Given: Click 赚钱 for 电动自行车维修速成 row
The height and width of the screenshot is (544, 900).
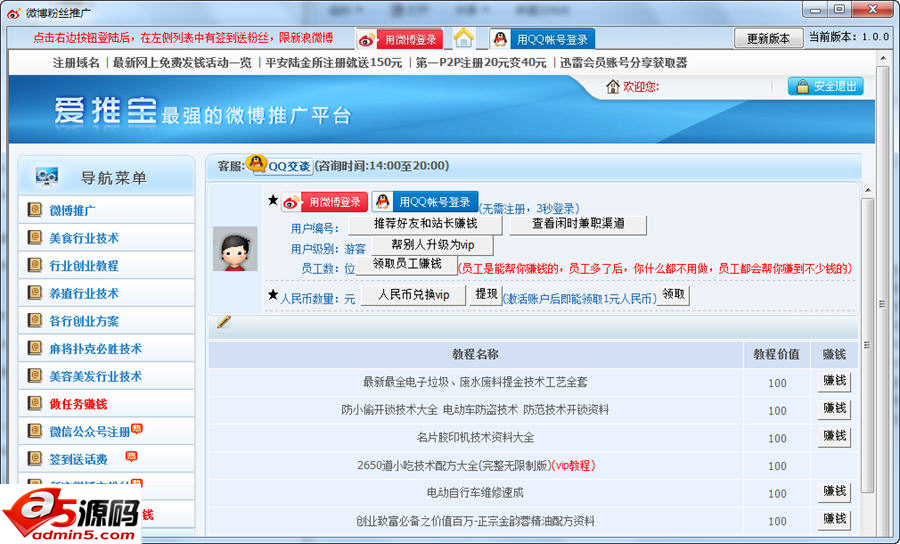Looking at the screenshot, I should coord(834,492).
